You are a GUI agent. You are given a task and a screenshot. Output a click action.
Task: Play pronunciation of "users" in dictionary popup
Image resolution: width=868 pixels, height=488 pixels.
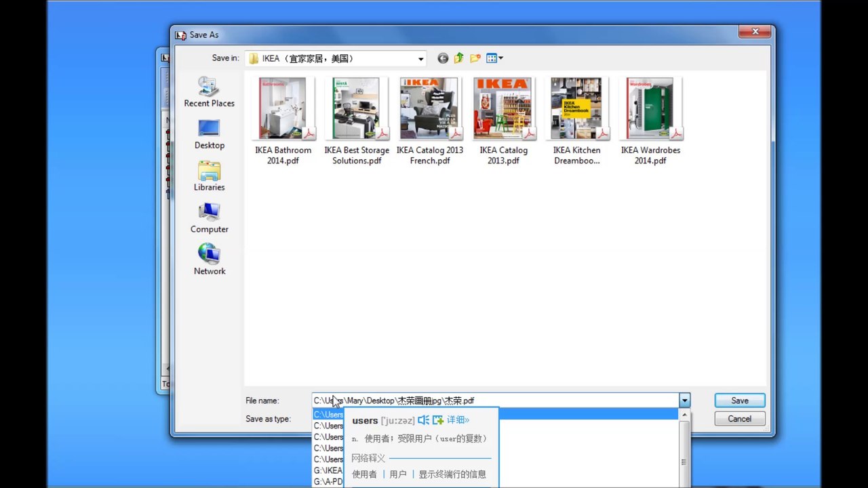[x=424, y=420]
